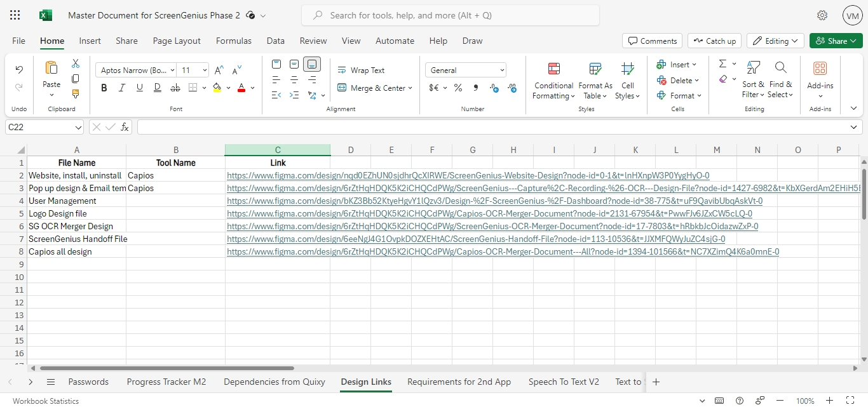Click the Catch up button
The width and height of the screenshot is (868, 407).
pyautogui.click(x=715, y=41)
